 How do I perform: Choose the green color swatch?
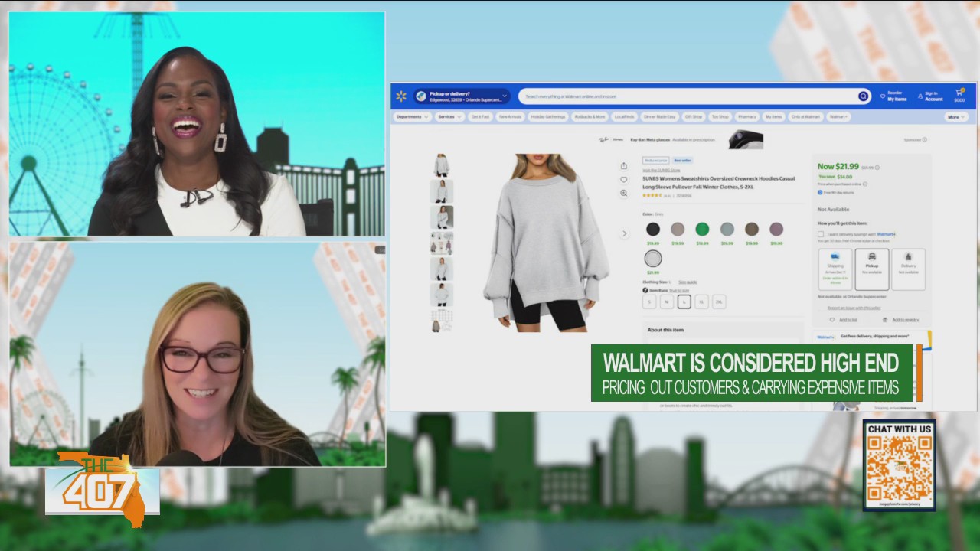tap(702, 230)
